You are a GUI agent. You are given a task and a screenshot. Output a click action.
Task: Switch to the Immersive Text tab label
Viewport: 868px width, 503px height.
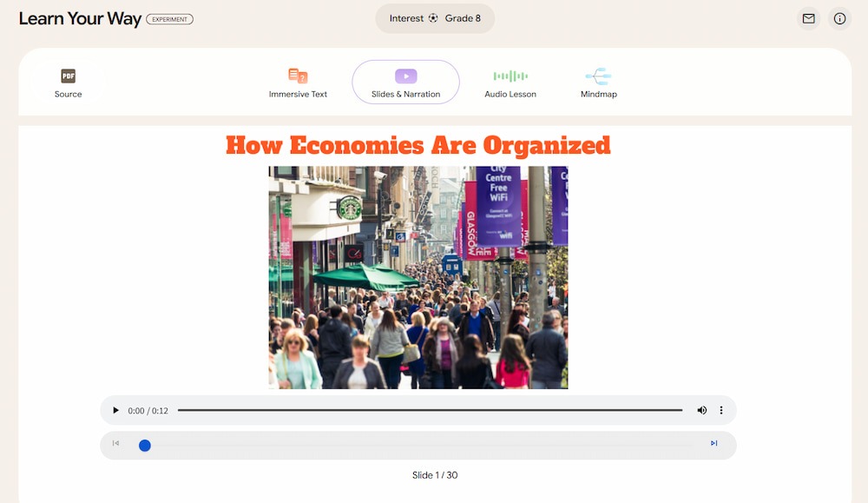click(298, 94)
